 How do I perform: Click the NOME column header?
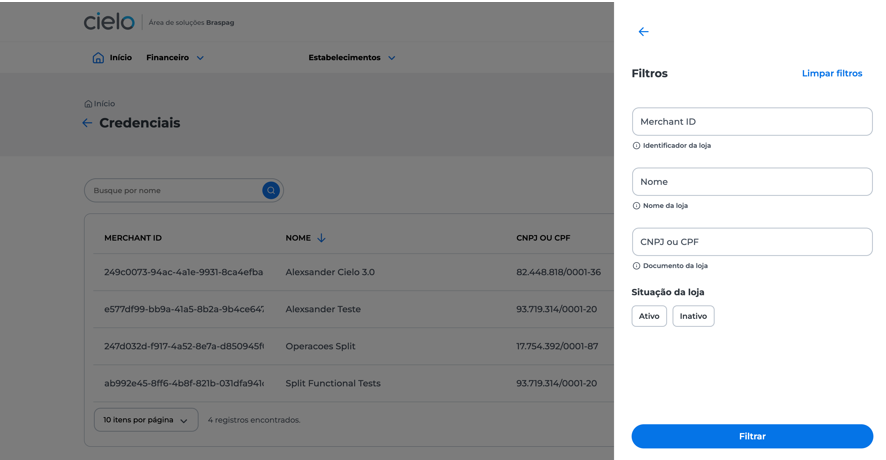tap(298, 238)
